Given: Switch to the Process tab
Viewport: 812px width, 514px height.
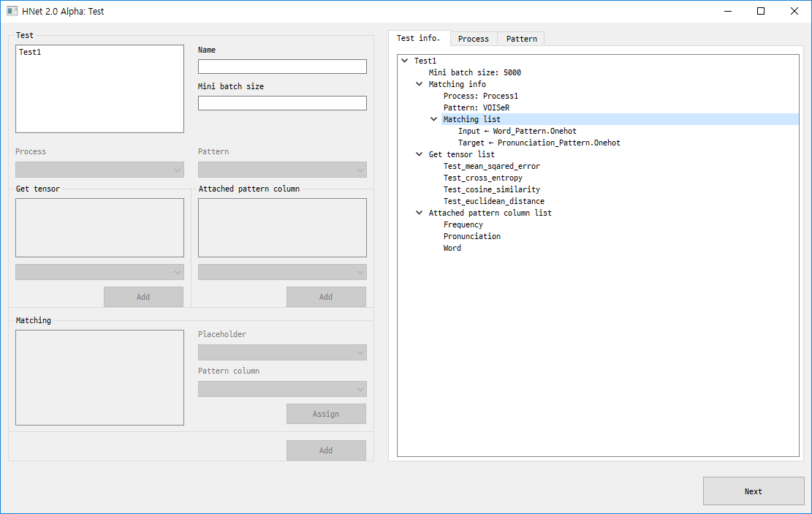Looking at the screenshot, I should 474,38.
